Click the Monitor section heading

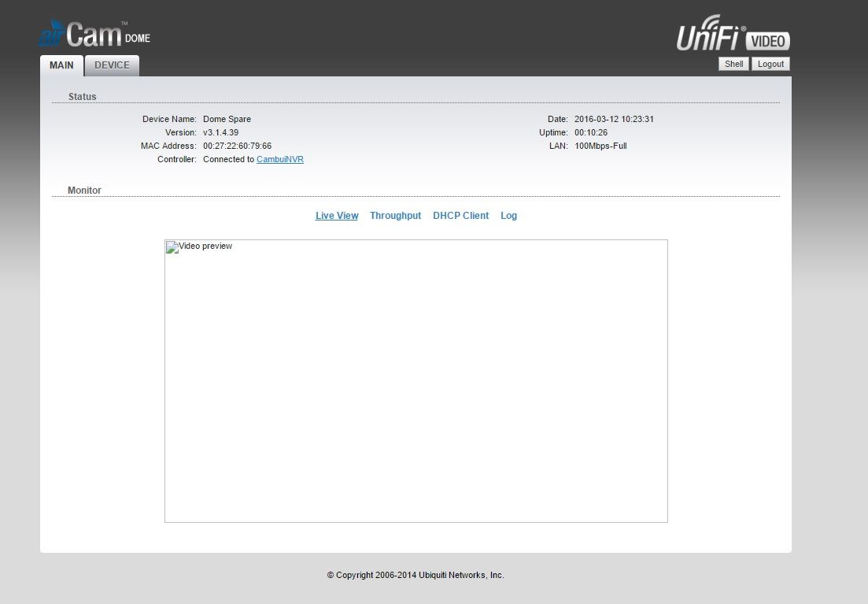click(x=84, y=191)
